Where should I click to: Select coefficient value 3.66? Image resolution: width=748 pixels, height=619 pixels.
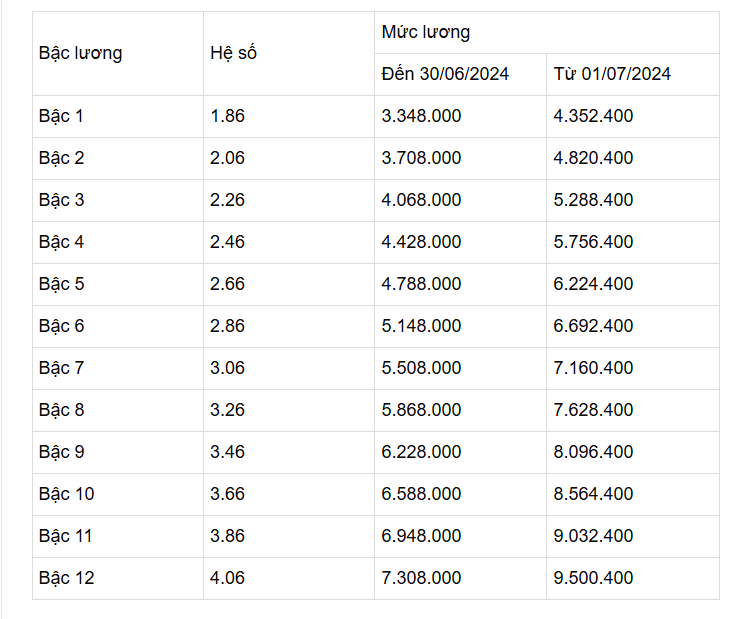pos(227,494)
